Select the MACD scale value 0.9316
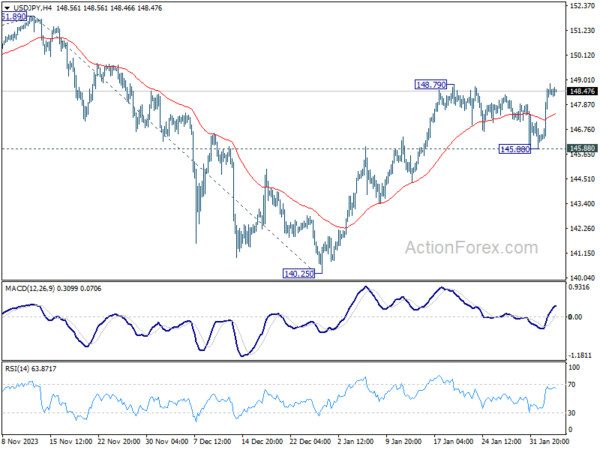Screen dimensions: 600x450 pos(580,287)
